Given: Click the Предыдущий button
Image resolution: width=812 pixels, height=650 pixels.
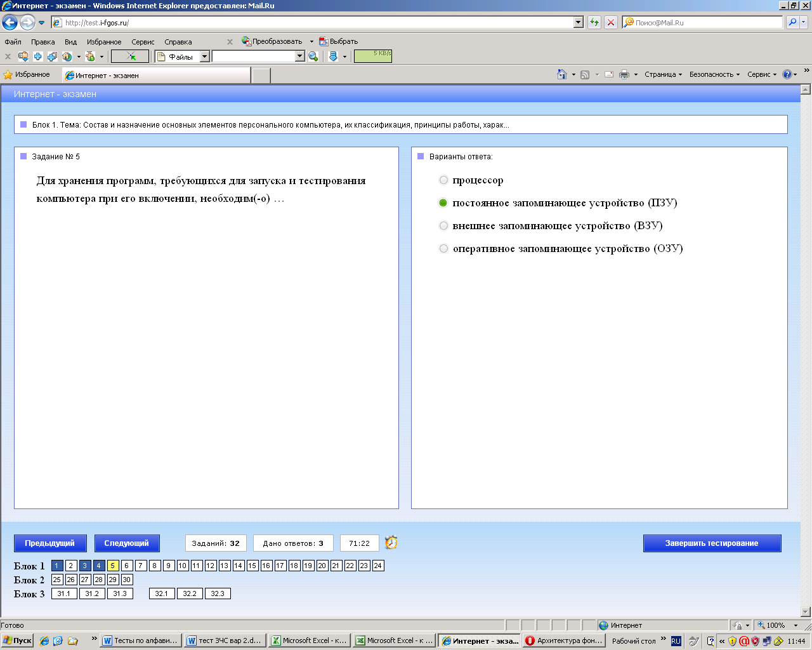Looking at the screenshot, I should [x=50, y=543].
